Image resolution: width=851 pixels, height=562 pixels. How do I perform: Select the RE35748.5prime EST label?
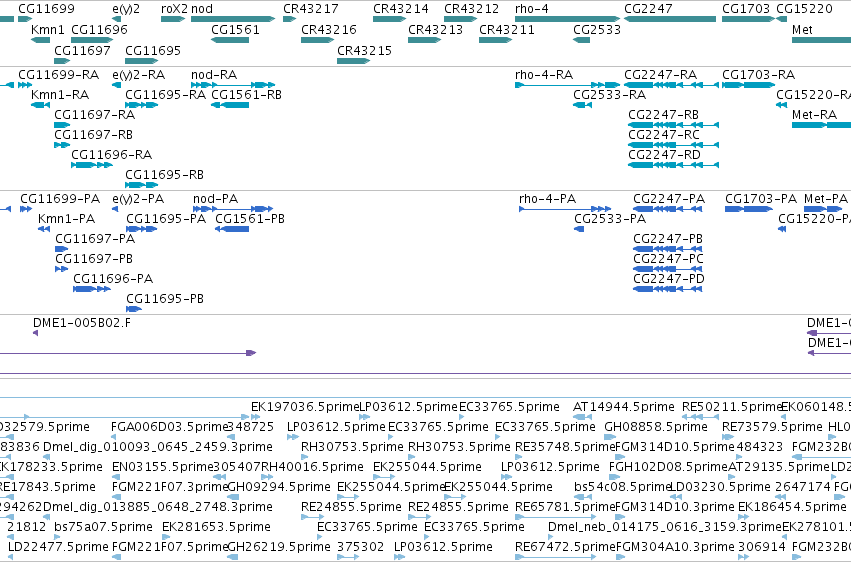(565, 446)
